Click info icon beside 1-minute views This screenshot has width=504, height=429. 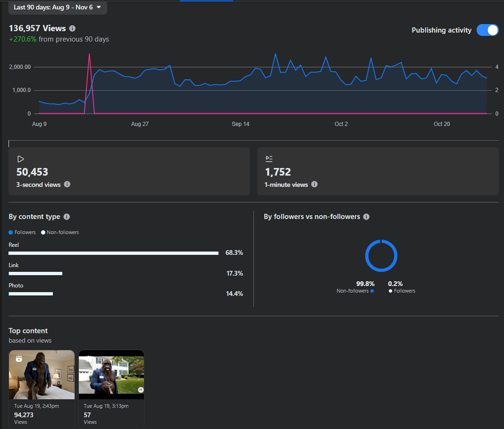point(314,185)
